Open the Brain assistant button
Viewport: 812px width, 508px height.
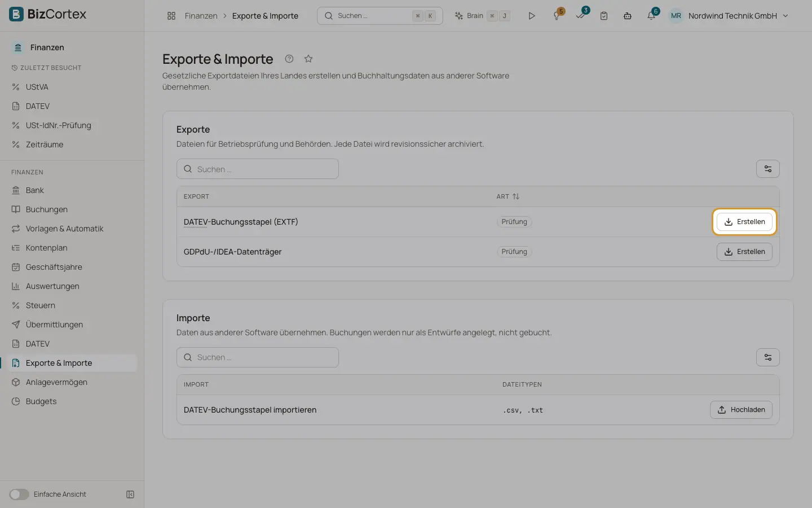tap(482, 16)
